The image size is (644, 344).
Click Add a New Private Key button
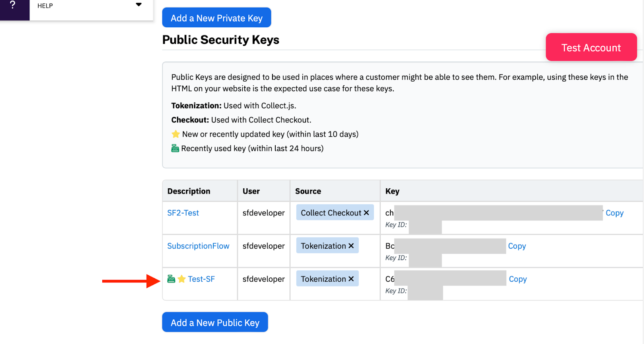pyautogui.click(x=217, y=18)
